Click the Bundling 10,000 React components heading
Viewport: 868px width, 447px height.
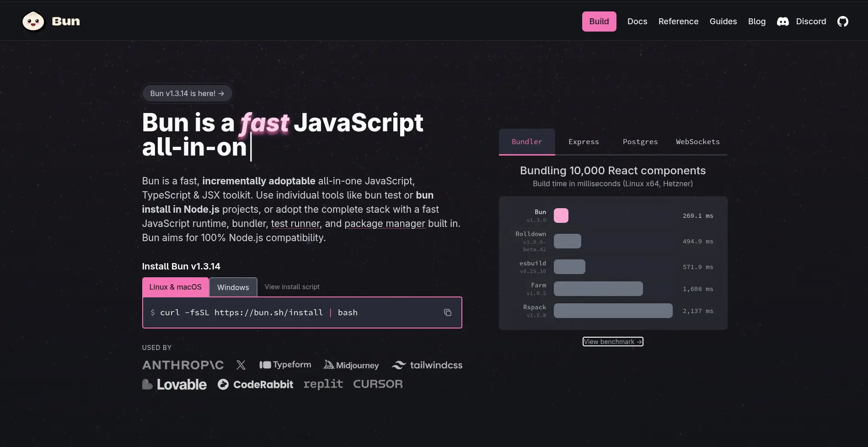(613, 171)
